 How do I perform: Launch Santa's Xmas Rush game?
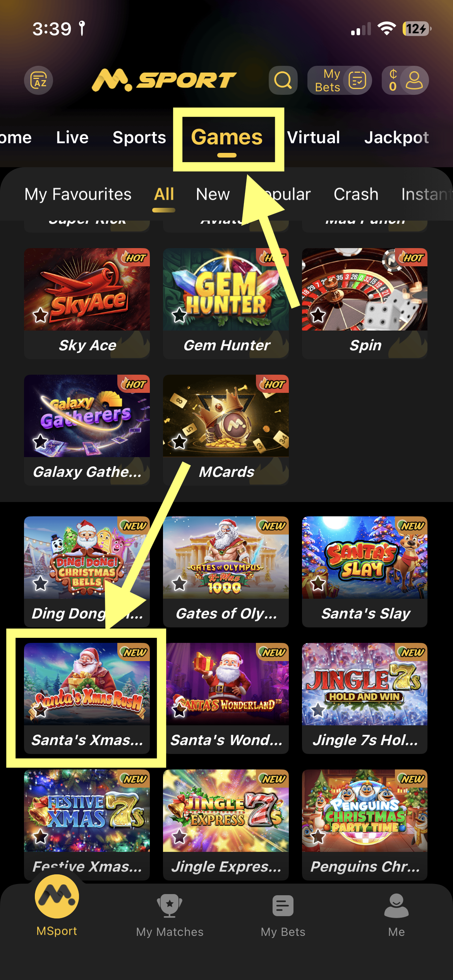point(87,698)
